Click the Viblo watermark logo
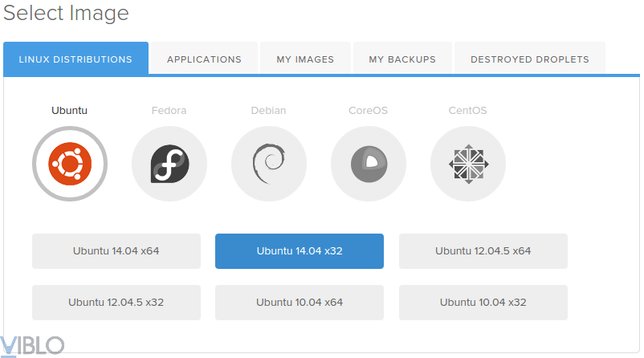 click(x=32, y=345)
